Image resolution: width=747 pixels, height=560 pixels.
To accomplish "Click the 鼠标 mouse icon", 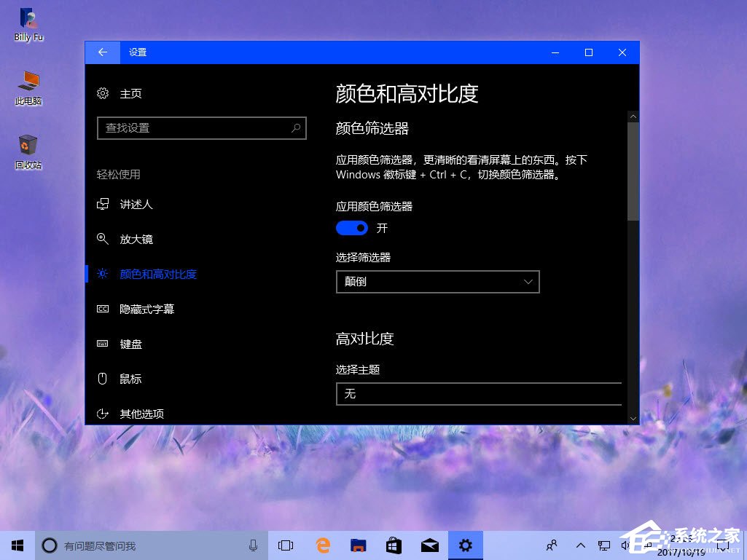I will [x=103, y=379].
